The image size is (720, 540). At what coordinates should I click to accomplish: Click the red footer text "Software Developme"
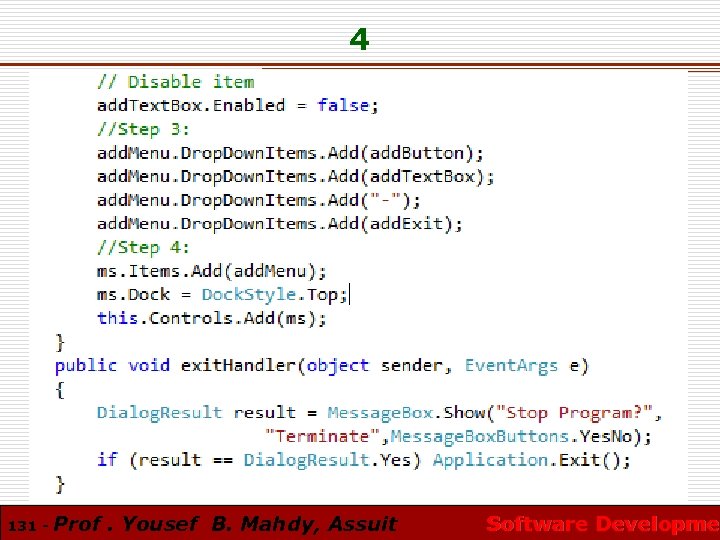coord(602,524)
